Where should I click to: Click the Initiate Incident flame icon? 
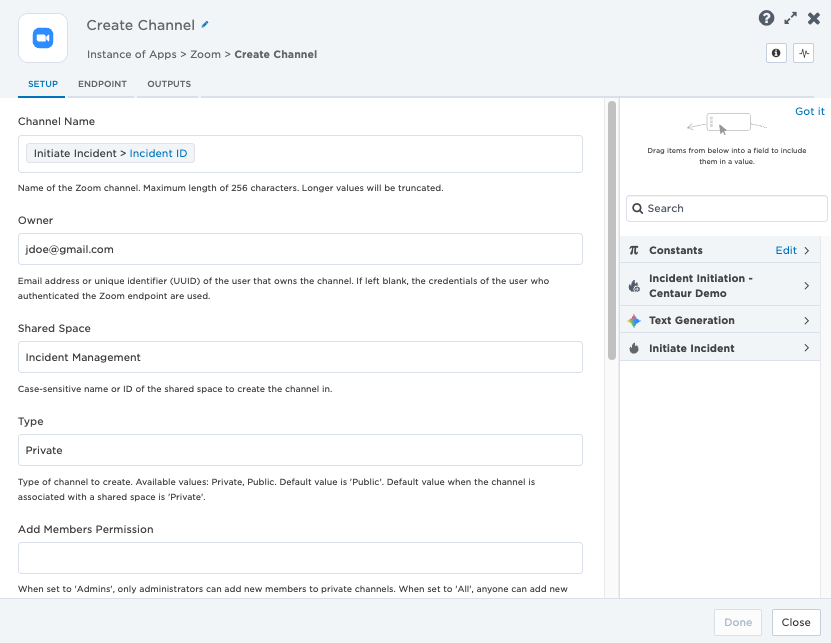tap(634, 348)
